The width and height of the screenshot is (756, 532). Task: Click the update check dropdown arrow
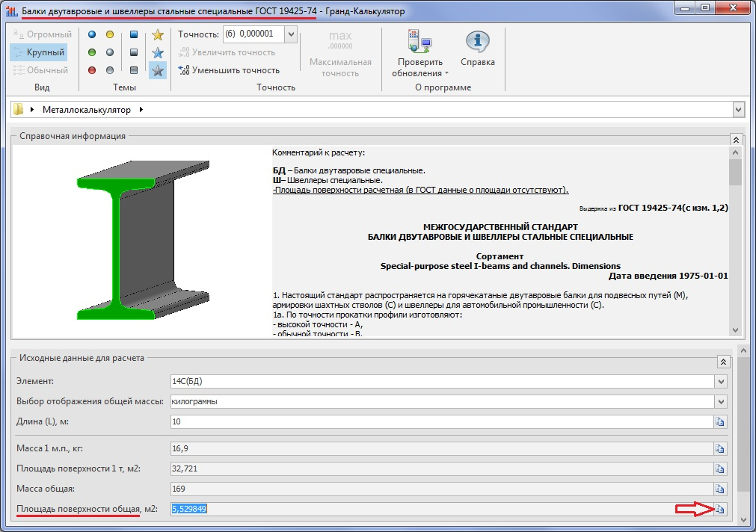[446, 73]
